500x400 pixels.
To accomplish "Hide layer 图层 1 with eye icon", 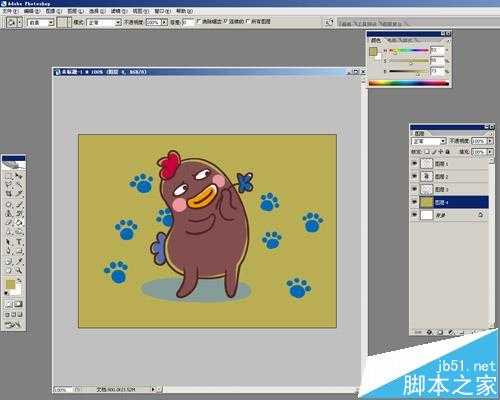I will 415,164.
